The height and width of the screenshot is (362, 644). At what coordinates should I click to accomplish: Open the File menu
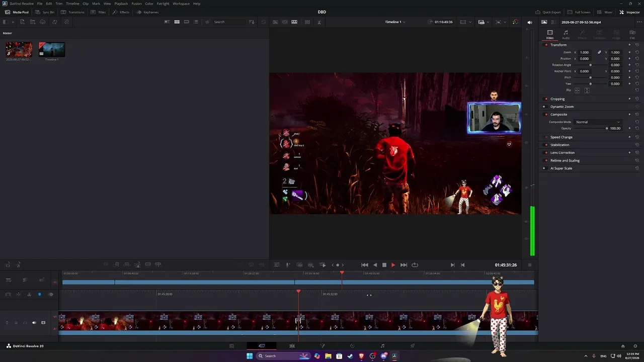pos(40,4)
